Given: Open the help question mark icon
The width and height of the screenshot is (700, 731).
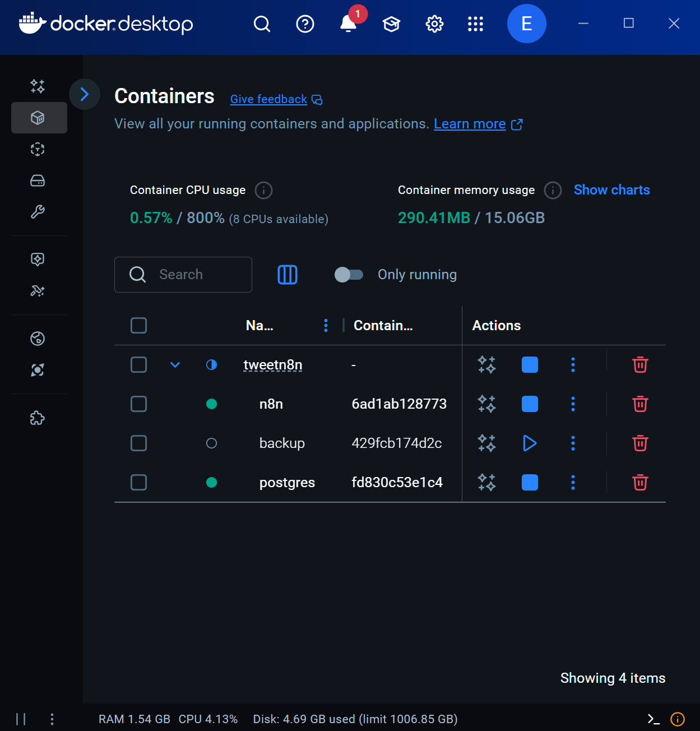Looking at the screenshot, I should [x=305, y=24].
